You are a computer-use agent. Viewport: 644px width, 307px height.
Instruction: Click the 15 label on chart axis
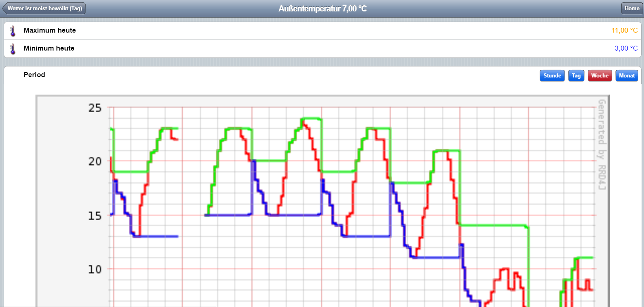pyautogui.click(x=95, y=216)
